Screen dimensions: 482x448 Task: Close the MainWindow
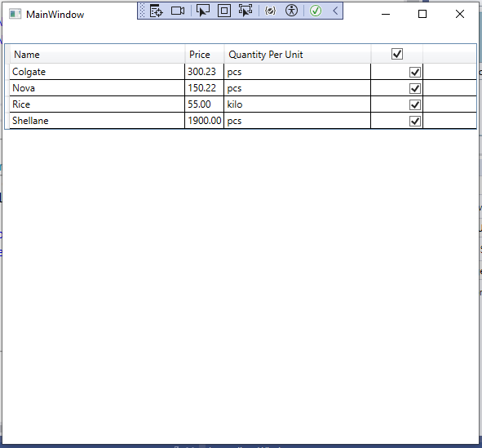point(459,14)
